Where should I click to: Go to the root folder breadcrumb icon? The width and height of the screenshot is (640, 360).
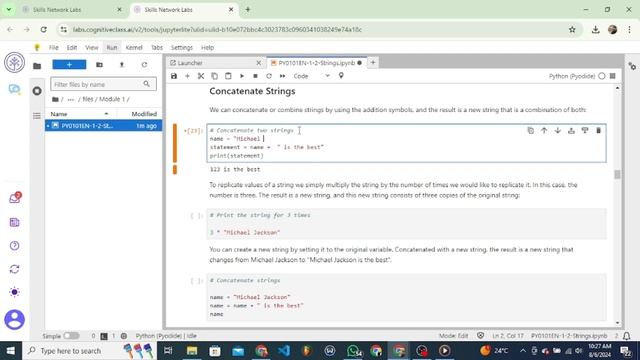point(56,99)
